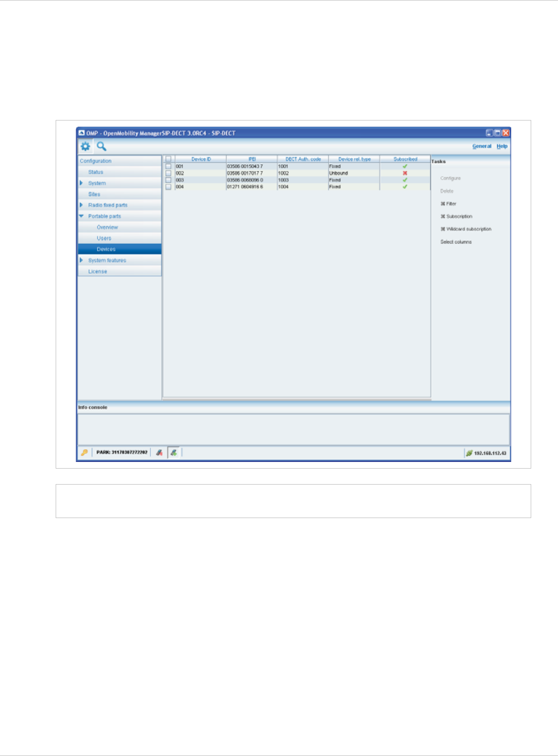
Task: Click IPEI cell 01271 0604916 6
Action: (252, 186)
